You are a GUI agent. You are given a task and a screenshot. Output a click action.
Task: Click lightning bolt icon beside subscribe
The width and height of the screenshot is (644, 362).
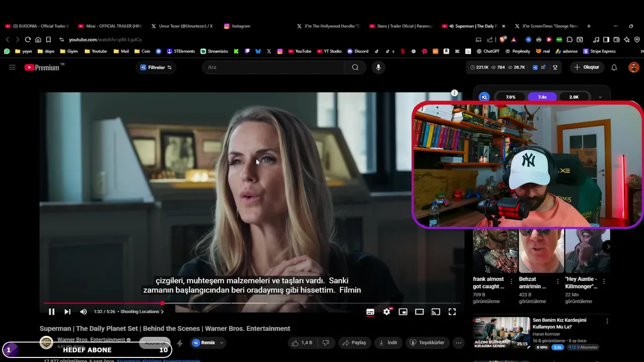[180, 343]
